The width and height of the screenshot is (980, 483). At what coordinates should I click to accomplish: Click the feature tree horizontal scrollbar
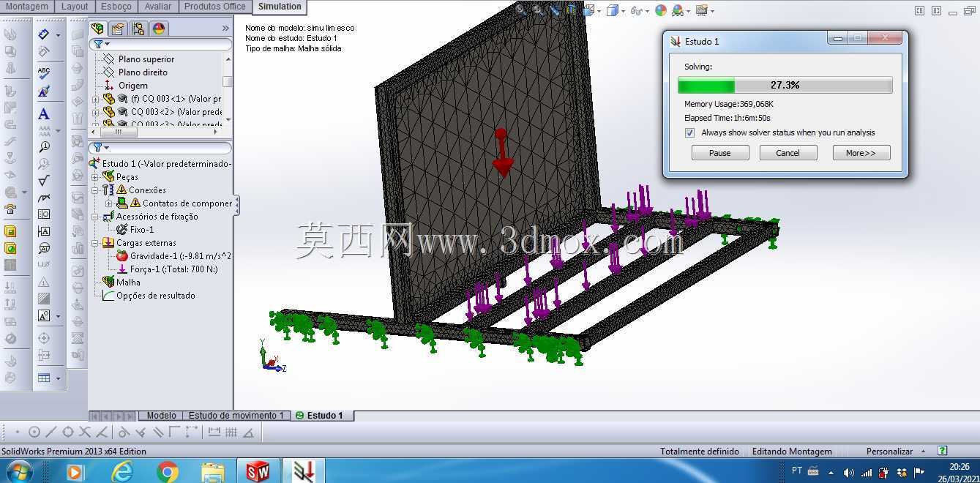(x=117, y=132)
